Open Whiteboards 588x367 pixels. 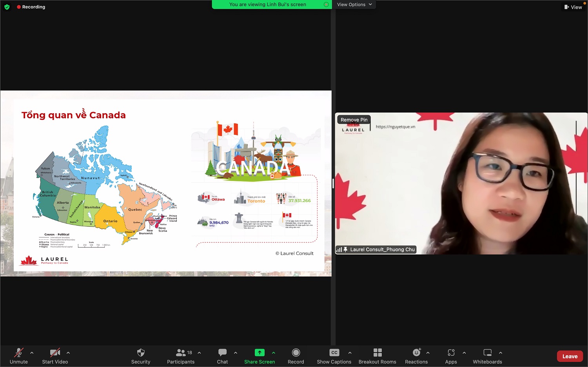(x=487, y=356)
